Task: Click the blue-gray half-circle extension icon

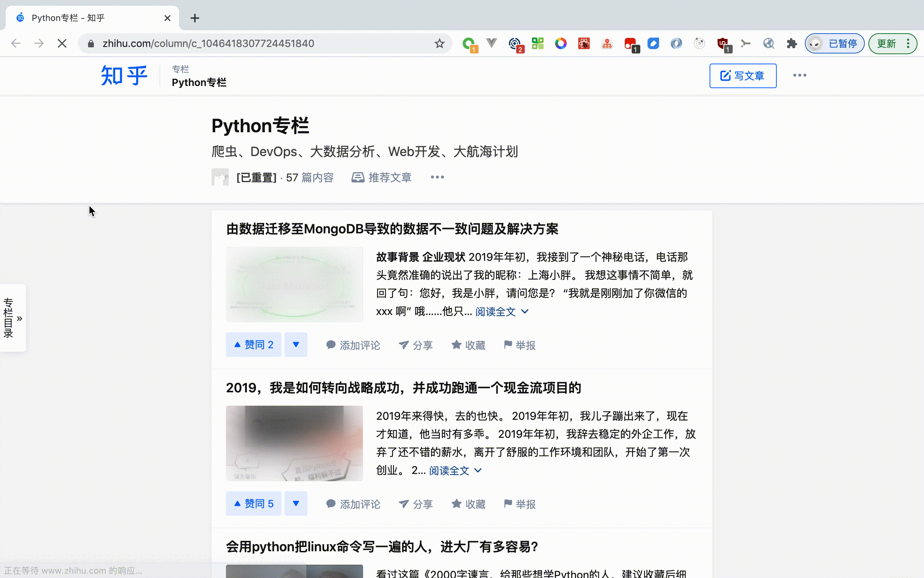Action: 676,43
